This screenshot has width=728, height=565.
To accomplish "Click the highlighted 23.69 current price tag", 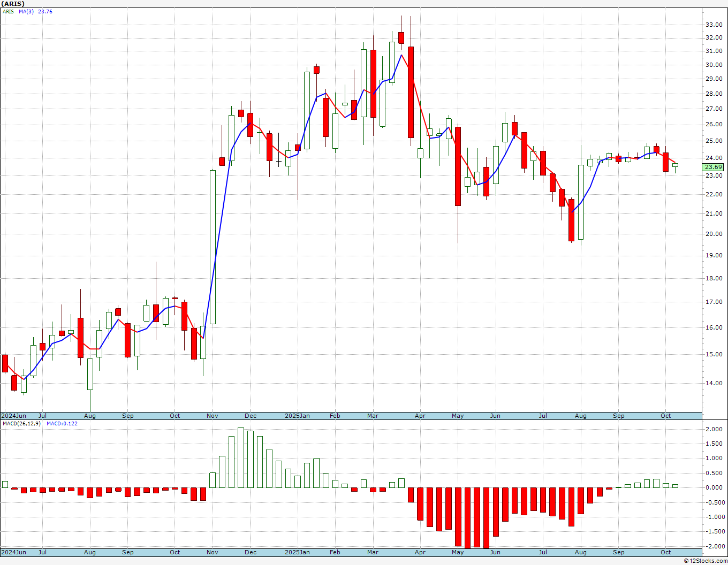I will 713,167.
